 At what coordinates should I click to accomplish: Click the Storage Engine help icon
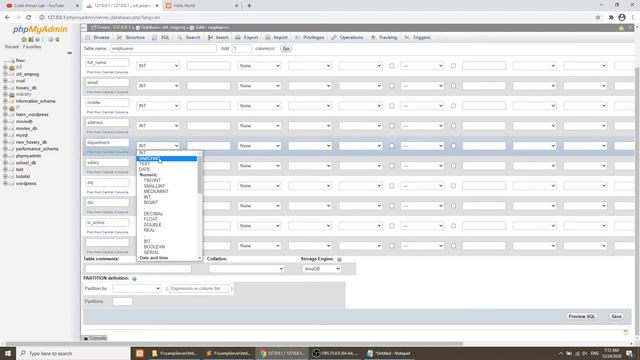pos(339,259)
